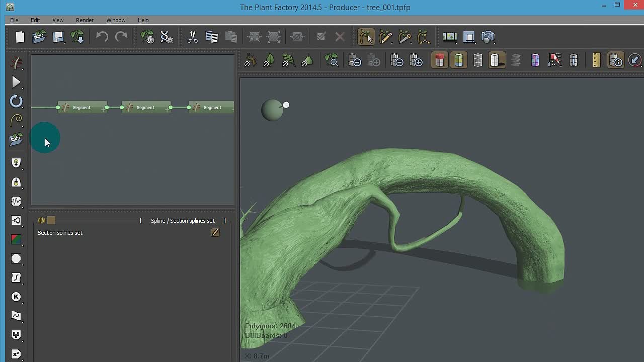644x362 pixels.
Task: Click the New file icon
Action: [20, 37]
